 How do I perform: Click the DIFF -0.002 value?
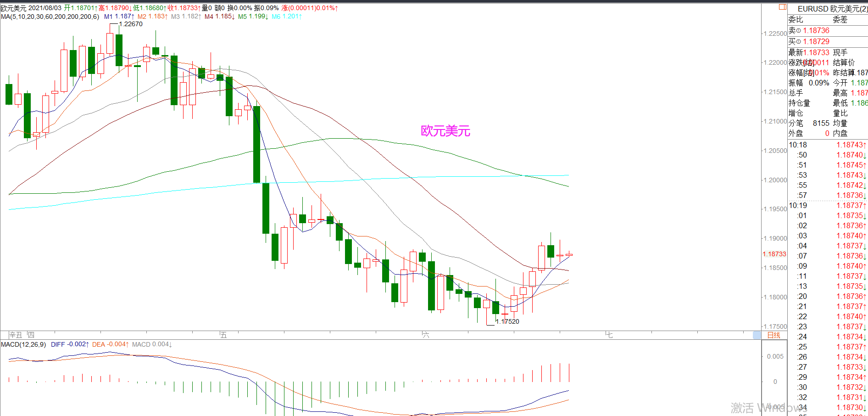coord(70,344)
